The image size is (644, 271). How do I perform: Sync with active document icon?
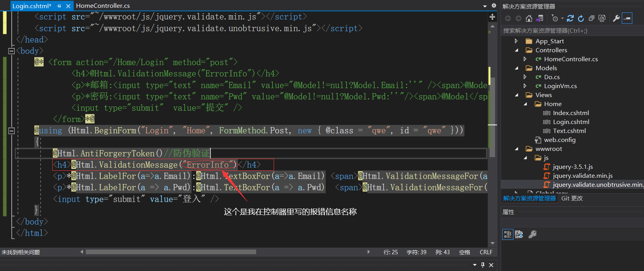pos(570,18)
